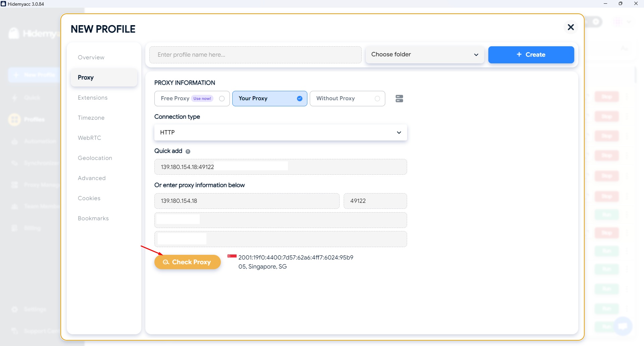Minimize the Hidemyacc window

[605, 4]
